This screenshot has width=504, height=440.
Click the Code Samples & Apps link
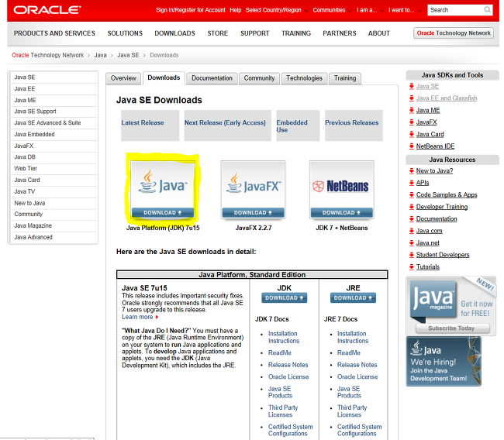pyautogui.click(x=447, y=195)
